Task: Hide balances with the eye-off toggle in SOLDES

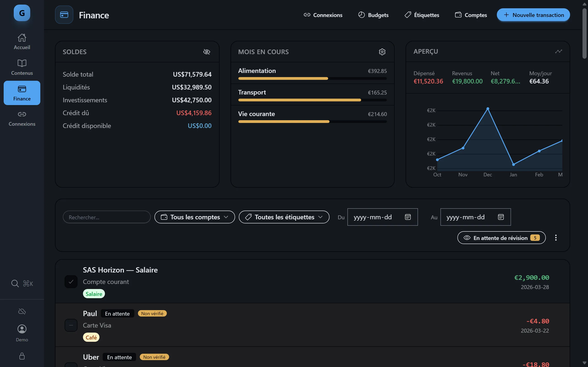Action: (207, 52)
